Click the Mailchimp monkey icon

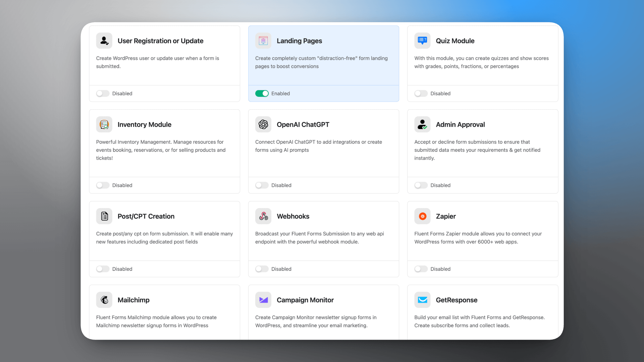point(104,300)
